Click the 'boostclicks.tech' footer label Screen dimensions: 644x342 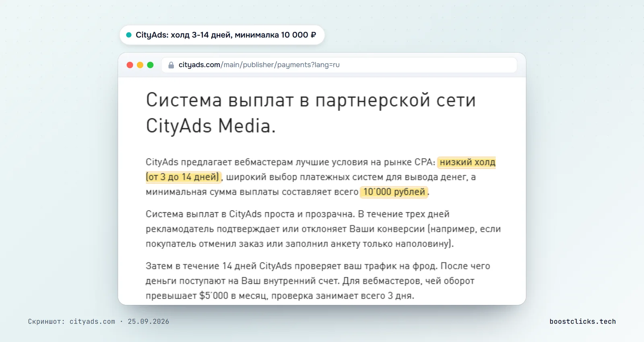coord(582,321)
